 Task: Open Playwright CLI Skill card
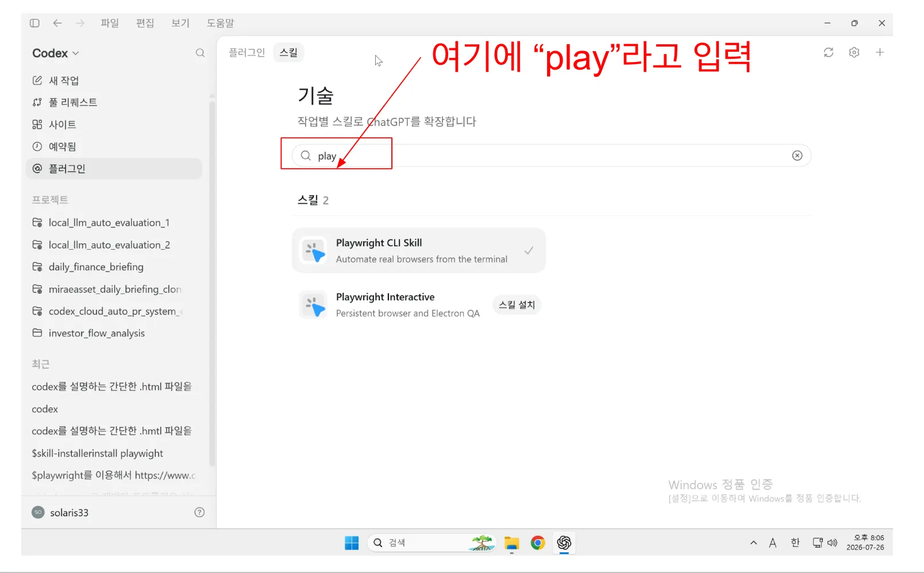pyautogui.click(x=419, y=251)
